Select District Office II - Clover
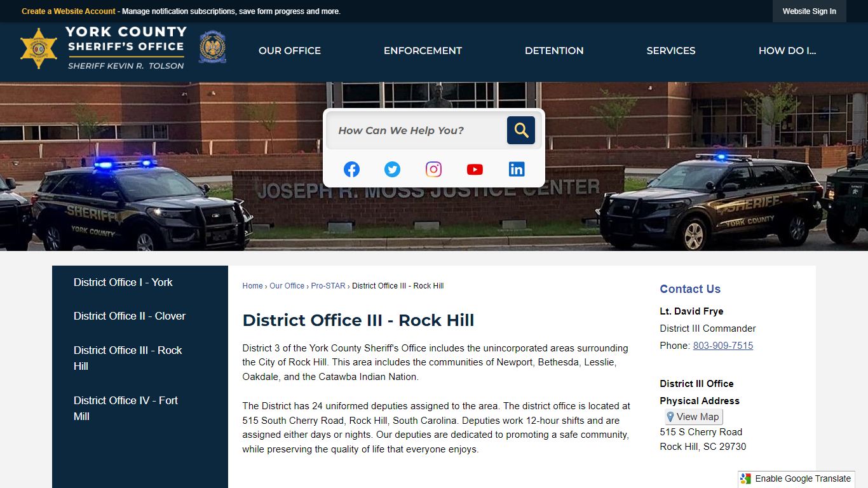 130,316
